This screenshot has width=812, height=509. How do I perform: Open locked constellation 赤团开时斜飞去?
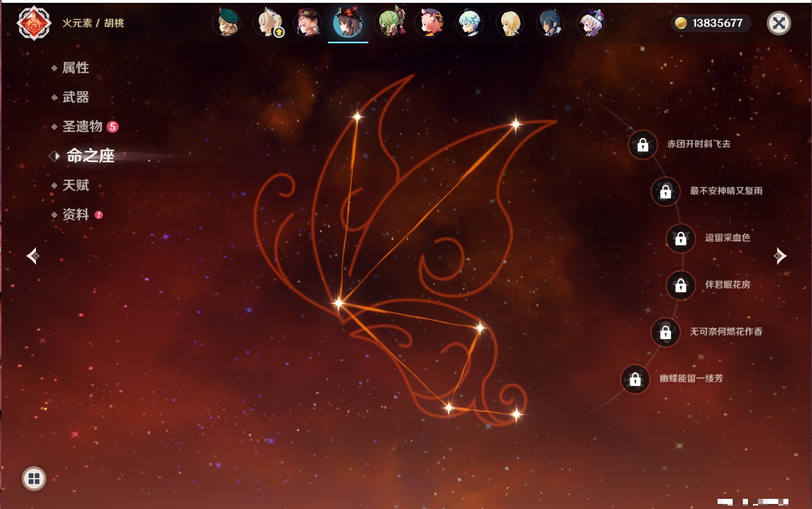tap(643, 145)
